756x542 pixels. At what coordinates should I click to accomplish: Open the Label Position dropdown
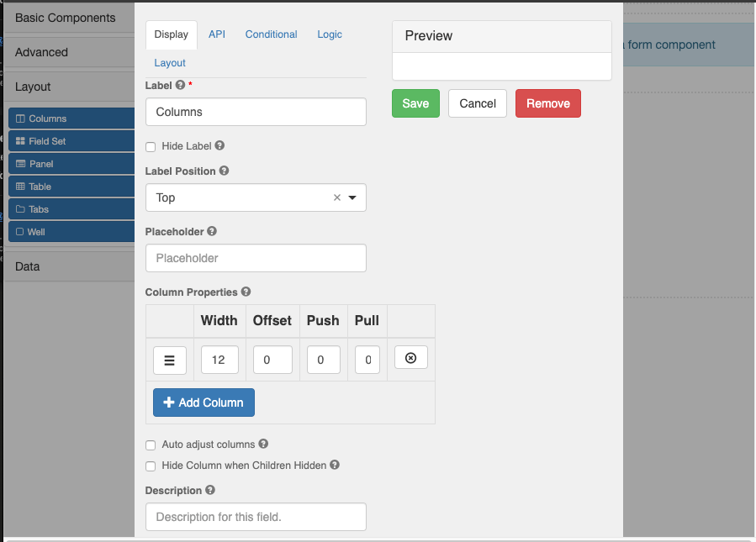point(351,197)
